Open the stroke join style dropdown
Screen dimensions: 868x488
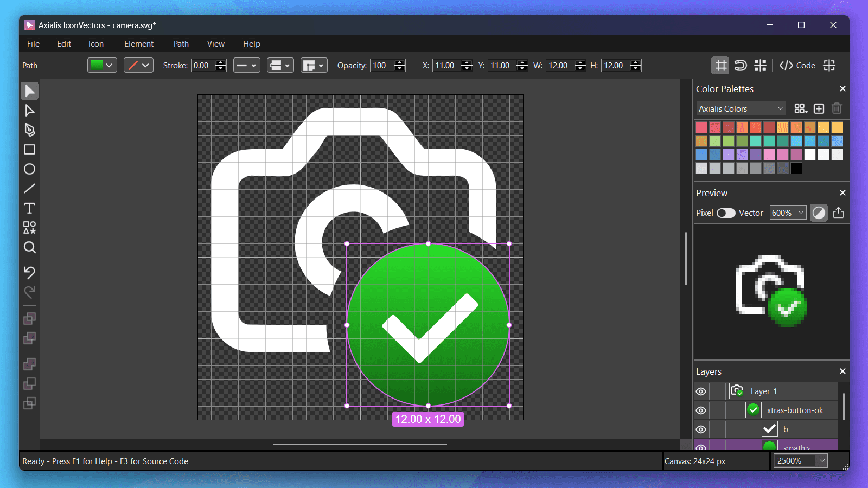tap(314, 66)
